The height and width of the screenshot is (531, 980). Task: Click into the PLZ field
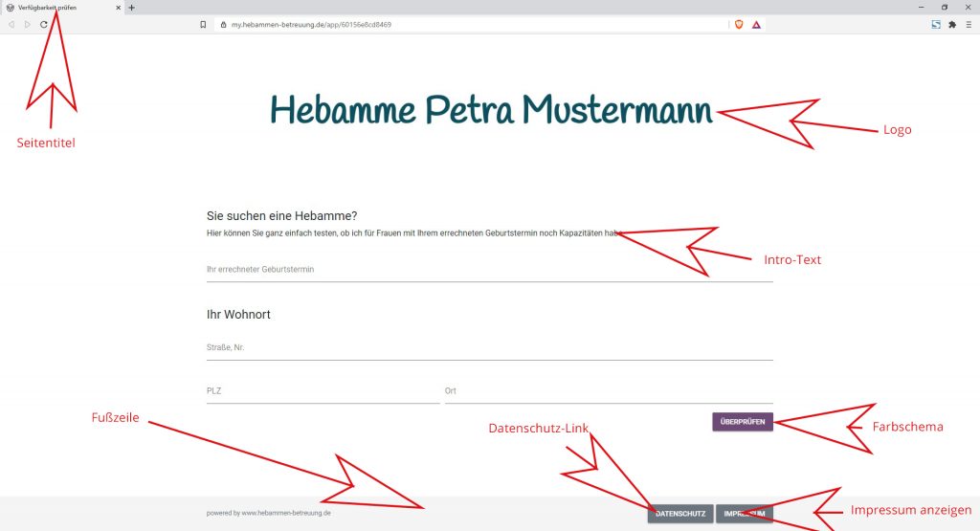[x=323, y=391]
